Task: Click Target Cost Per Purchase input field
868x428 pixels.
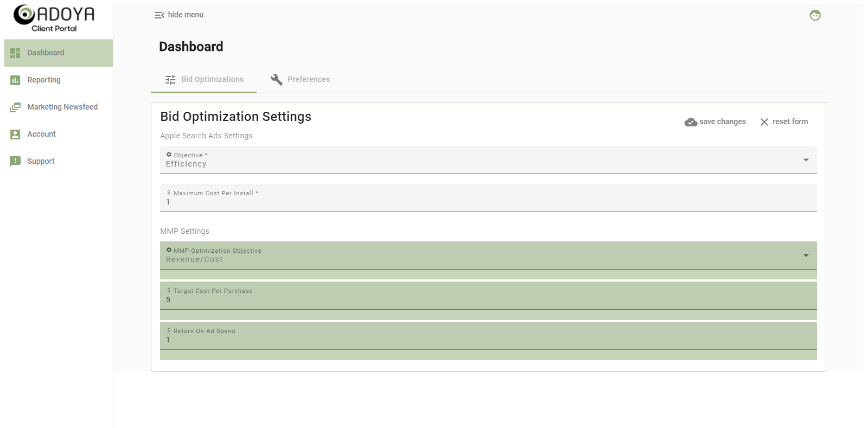Action: tap(488, 296)
